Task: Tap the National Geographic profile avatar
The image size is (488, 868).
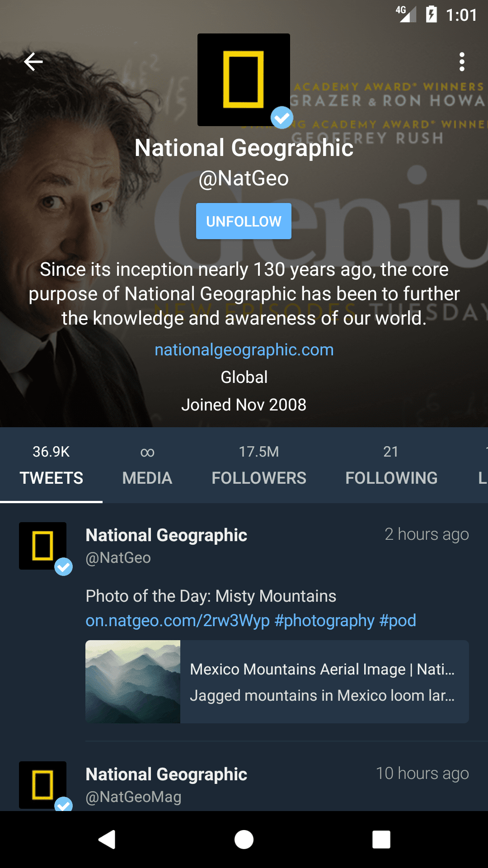Action: (244, 80)
